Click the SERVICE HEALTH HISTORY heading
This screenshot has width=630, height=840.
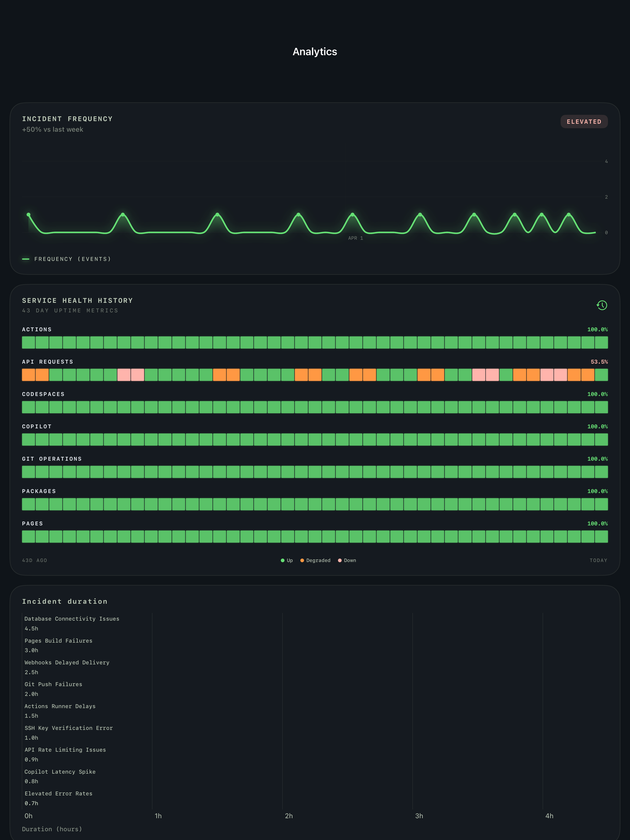pyautogui.click(x=78, y=300)
